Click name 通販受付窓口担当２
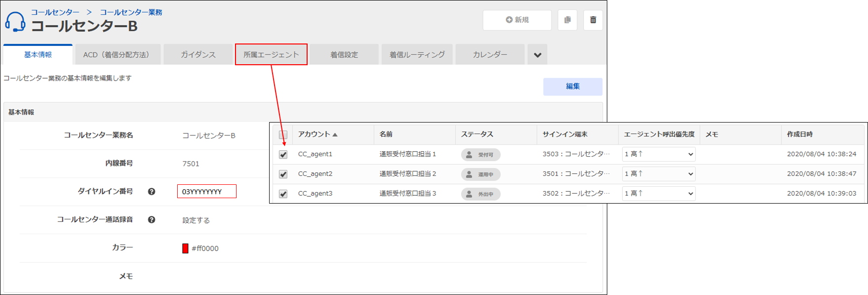868x295 pixels. click(408, 174)
